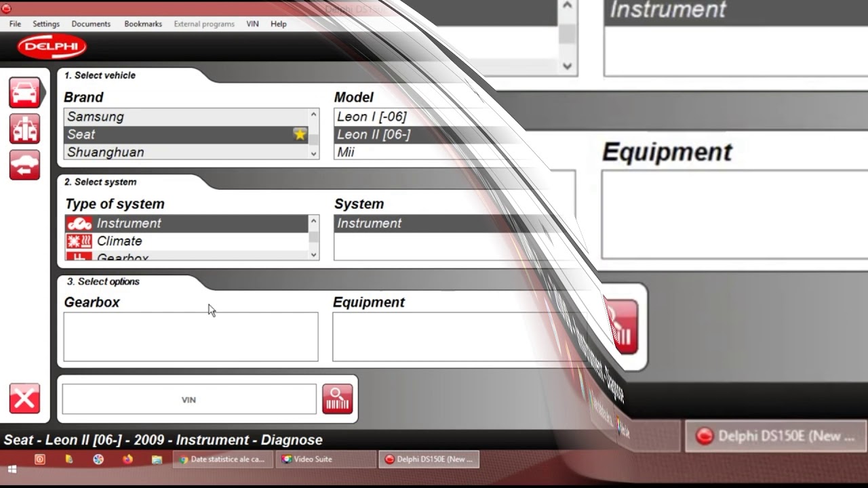Click the red X cancel icon
This screenshot has height=488, width=868.
tap(24, 399)
